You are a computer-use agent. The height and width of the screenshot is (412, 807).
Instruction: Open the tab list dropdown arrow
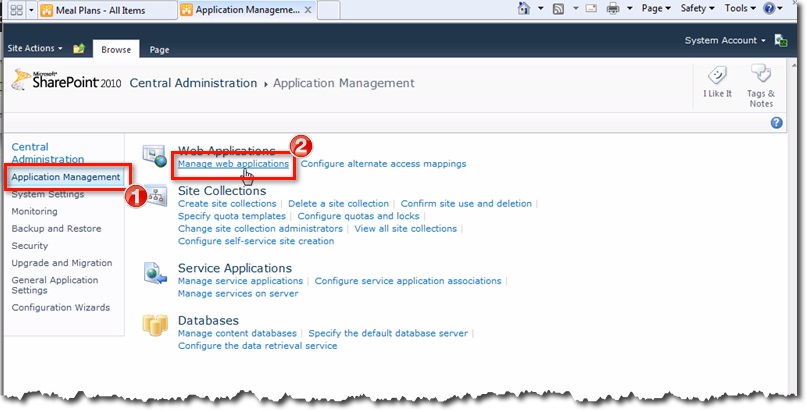(x=31, y=10)
